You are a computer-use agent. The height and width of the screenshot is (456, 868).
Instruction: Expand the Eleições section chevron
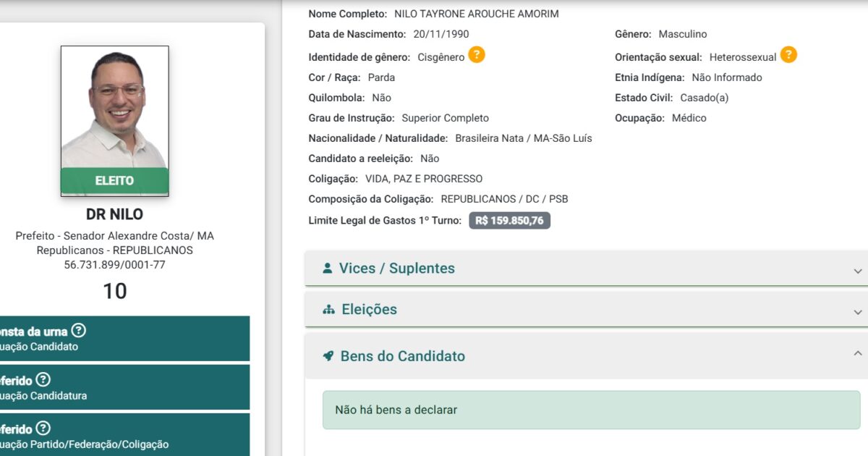click(857, 313)
